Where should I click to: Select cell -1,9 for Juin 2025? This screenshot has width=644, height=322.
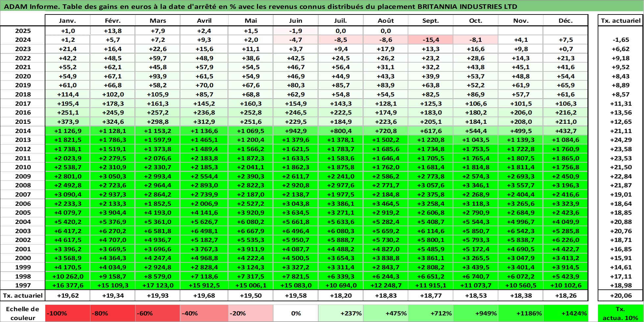click(296, 31)
